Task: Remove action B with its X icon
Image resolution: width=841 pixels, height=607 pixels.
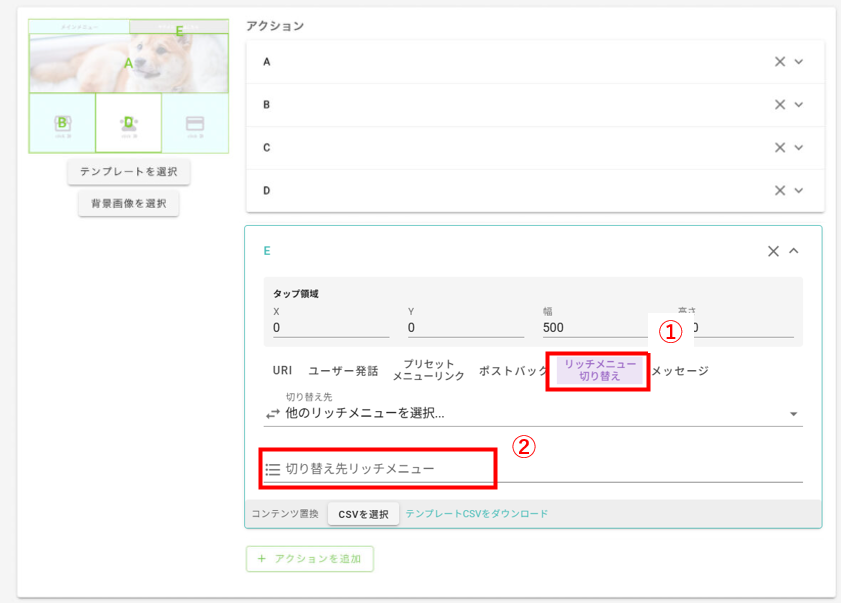Action: pyautogui.click(x=780, y=105)
